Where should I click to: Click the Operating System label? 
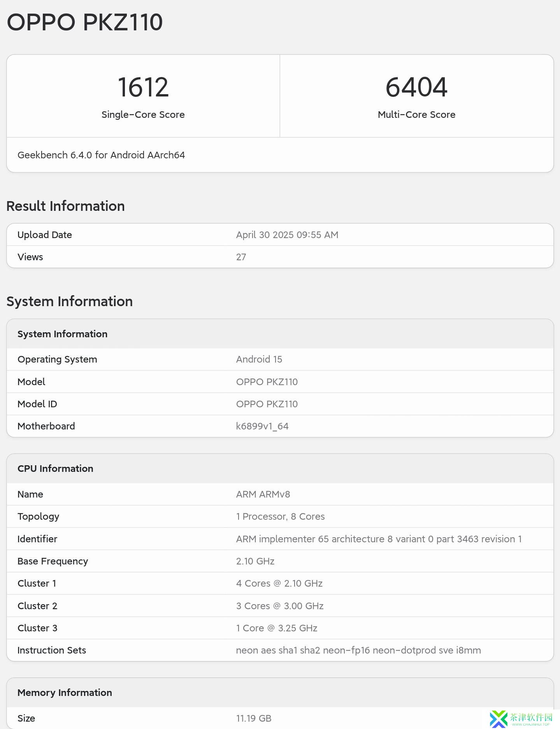(x=57, y=359)
